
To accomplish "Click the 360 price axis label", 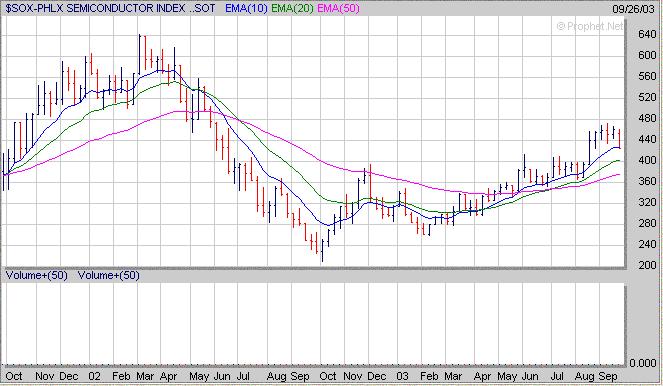I will (647, 181).
